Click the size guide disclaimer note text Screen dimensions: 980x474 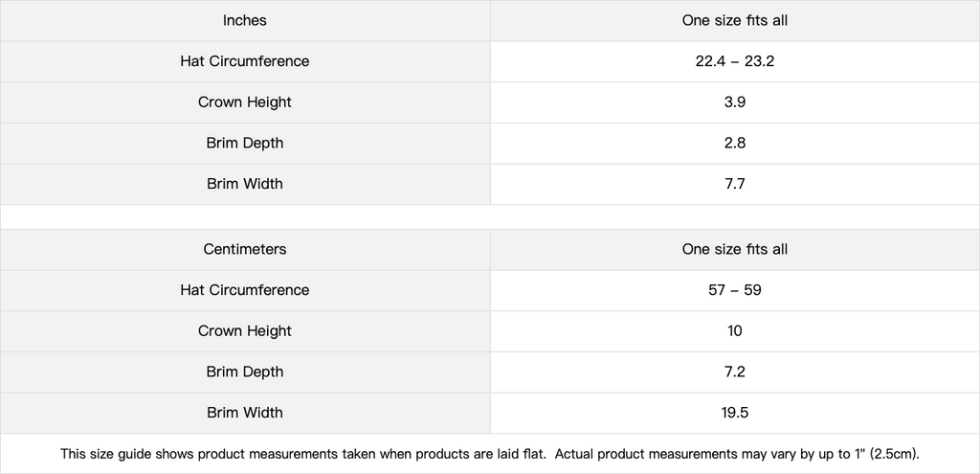tap(490, 454)
